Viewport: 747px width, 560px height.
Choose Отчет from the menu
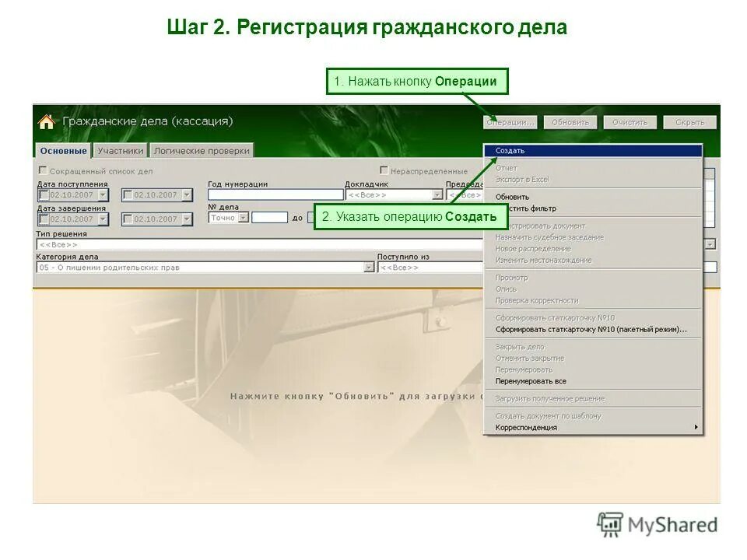(x=593, y=168)
